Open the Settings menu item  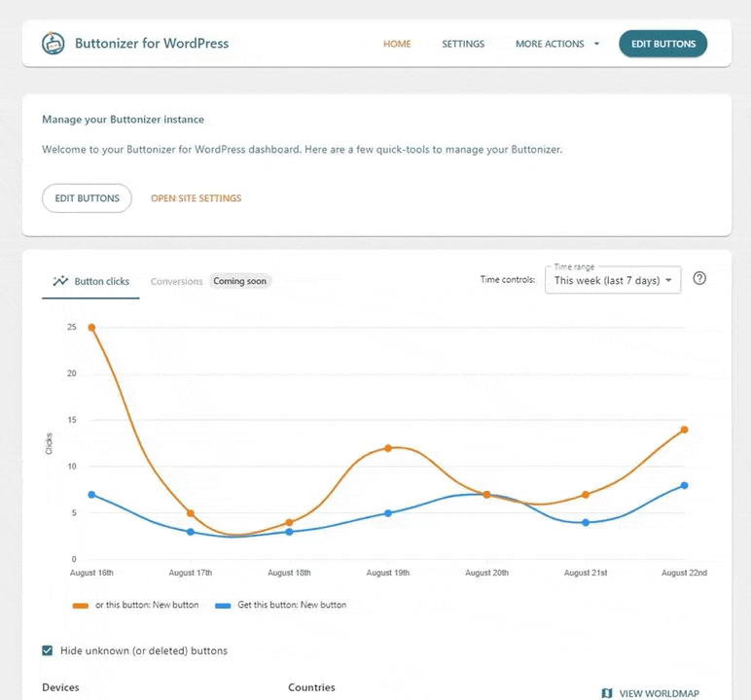pyautogui.click(x=463, y=44)
